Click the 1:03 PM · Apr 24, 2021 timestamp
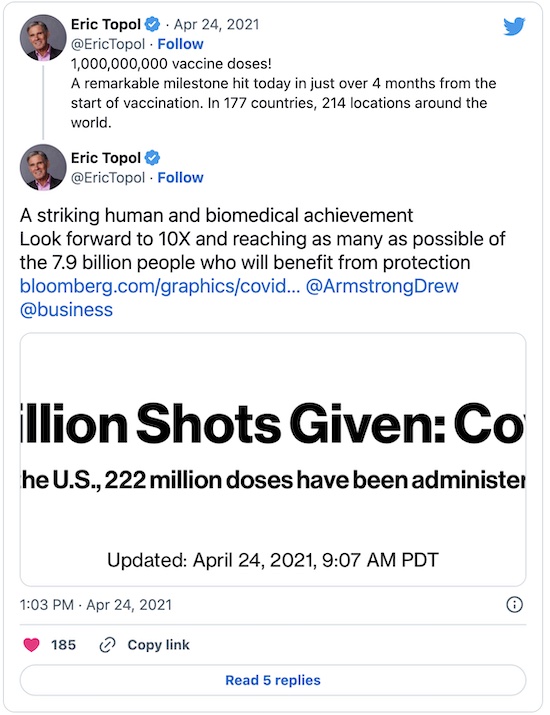This screenshot has width=550, height=715. click(96, 605)
